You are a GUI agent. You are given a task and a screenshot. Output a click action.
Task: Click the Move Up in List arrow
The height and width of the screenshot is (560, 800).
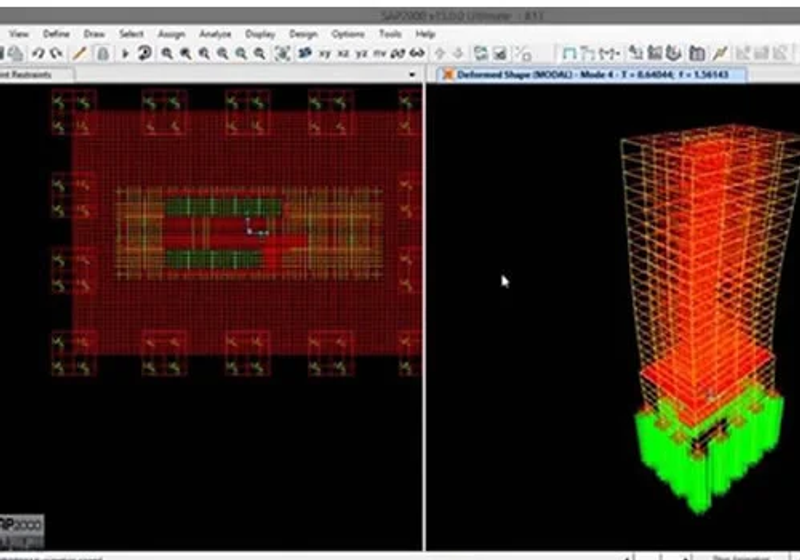click(440, 53)
